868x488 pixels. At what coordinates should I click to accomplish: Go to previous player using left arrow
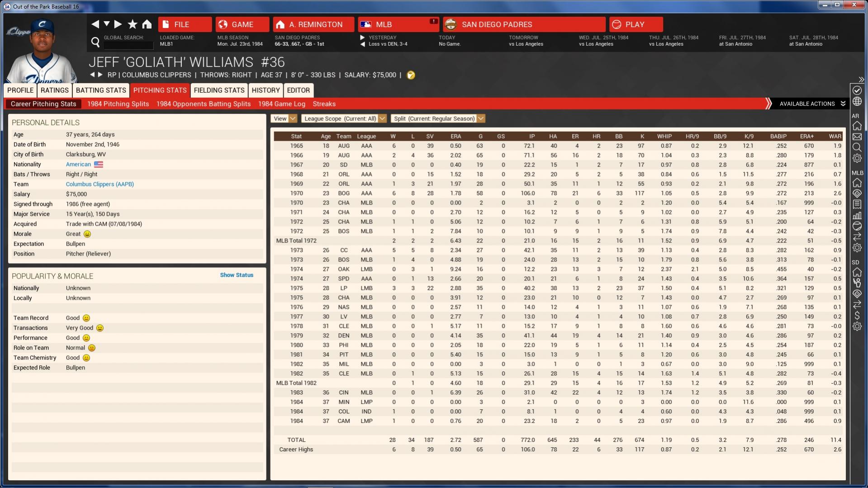coord(92,75)
